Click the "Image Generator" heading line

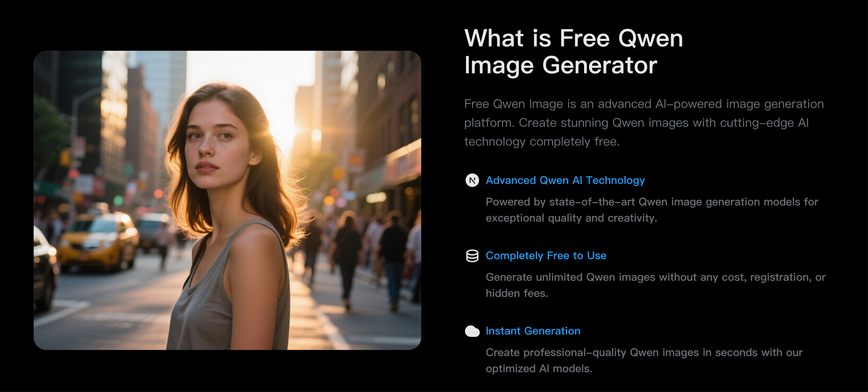[x=561, y=65]
